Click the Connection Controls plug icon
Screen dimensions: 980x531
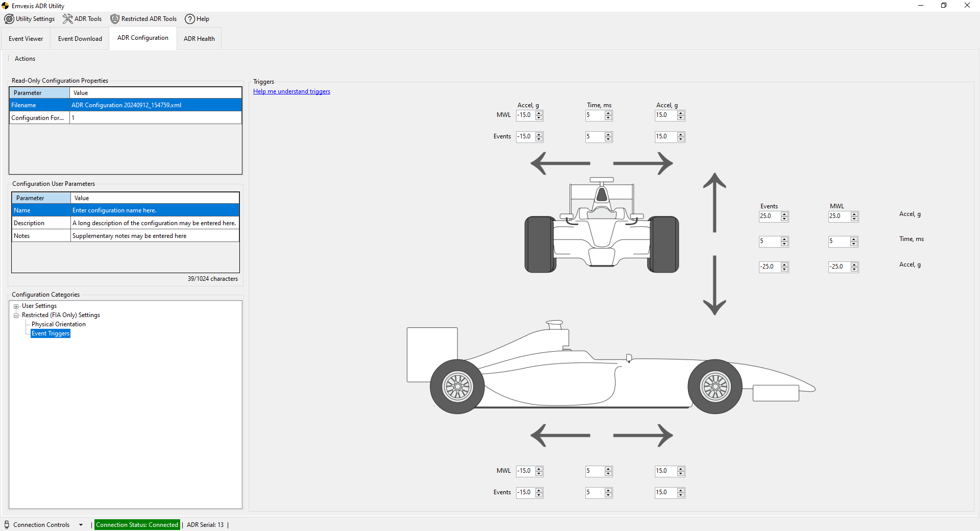click(x=7, y=524)
